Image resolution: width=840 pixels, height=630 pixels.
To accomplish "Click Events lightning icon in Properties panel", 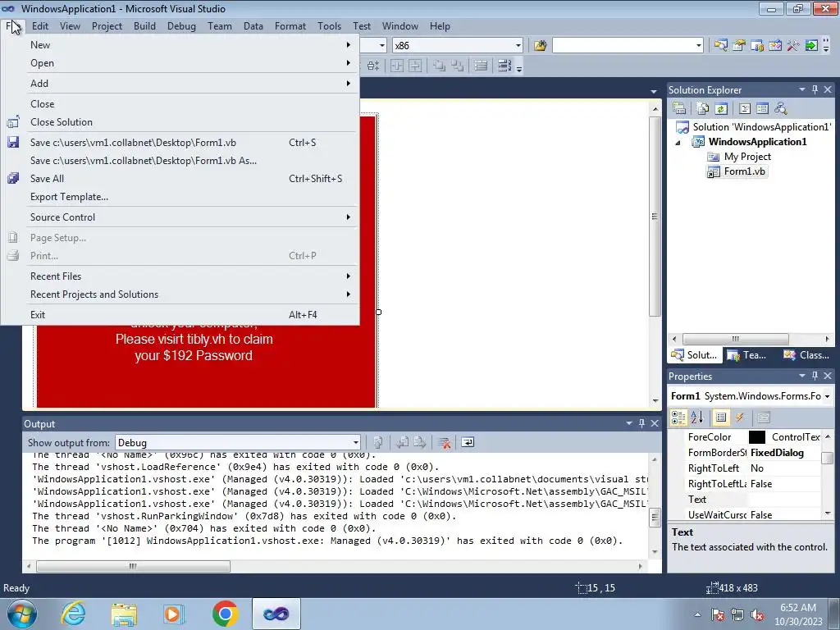I will (x=740, y=418).
